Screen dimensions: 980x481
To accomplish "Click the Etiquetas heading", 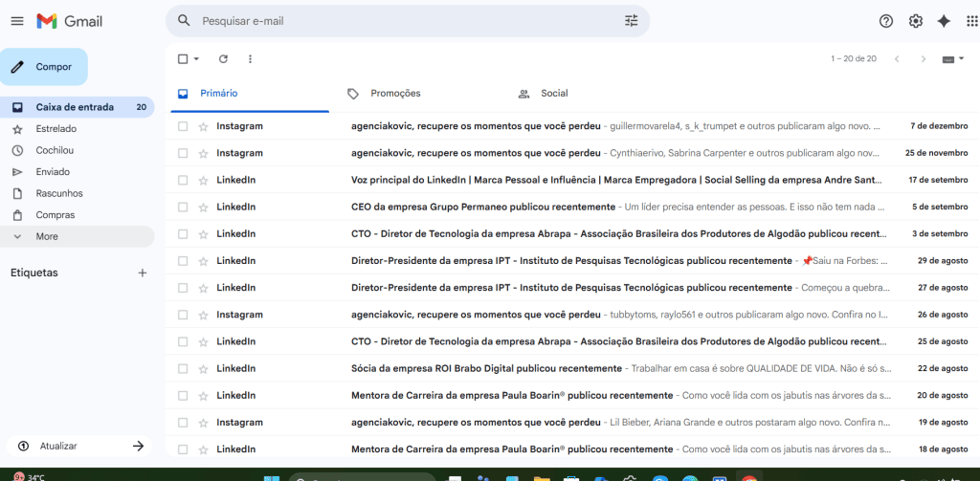I will pyautogui.click(x=34, y=273).
